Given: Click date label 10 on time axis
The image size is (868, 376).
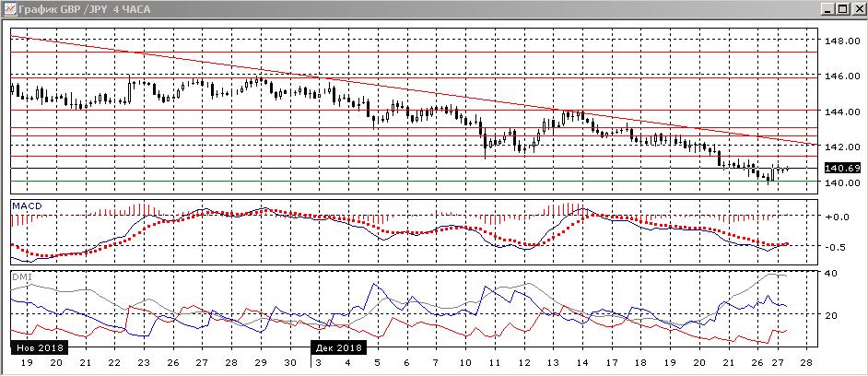Looking at the screenshot, I should click(x=465, y=363).
